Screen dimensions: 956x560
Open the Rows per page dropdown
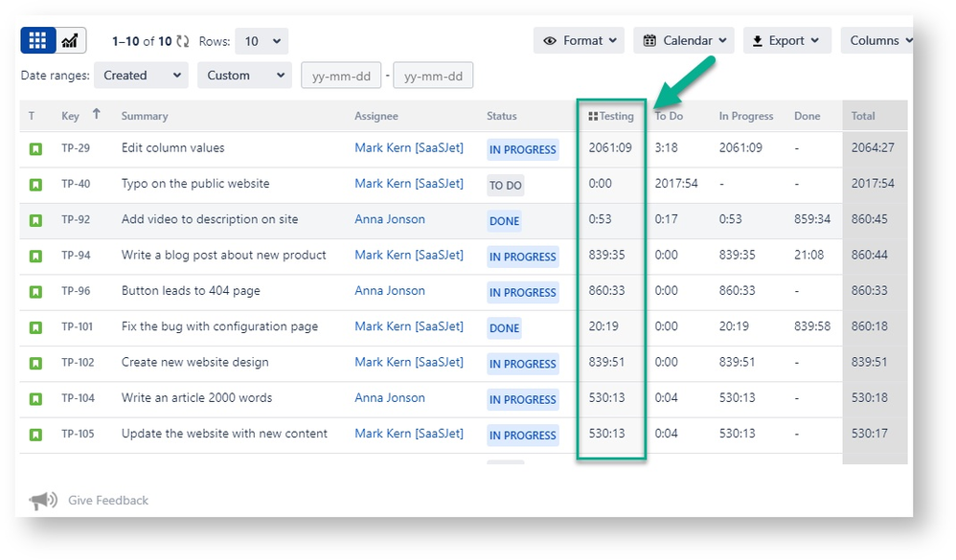click(x=258, y=40)
